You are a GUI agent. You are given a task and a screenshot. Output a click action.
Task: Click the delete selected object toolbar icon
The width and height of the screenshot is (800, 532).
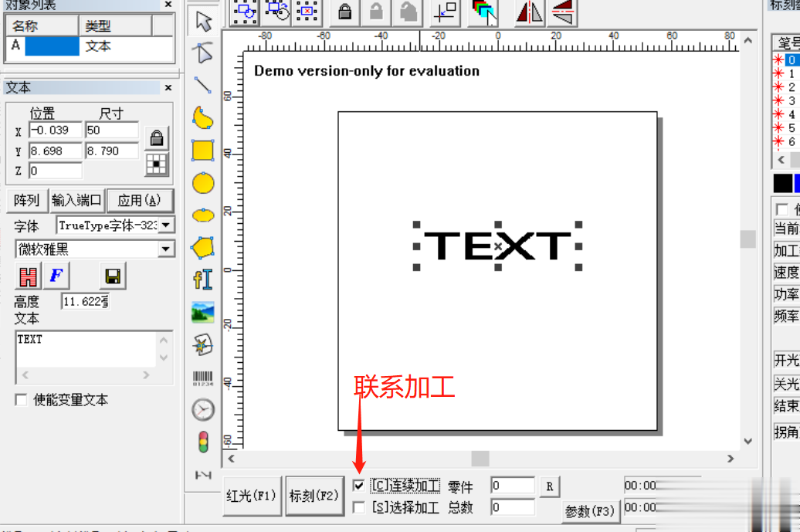307,12
